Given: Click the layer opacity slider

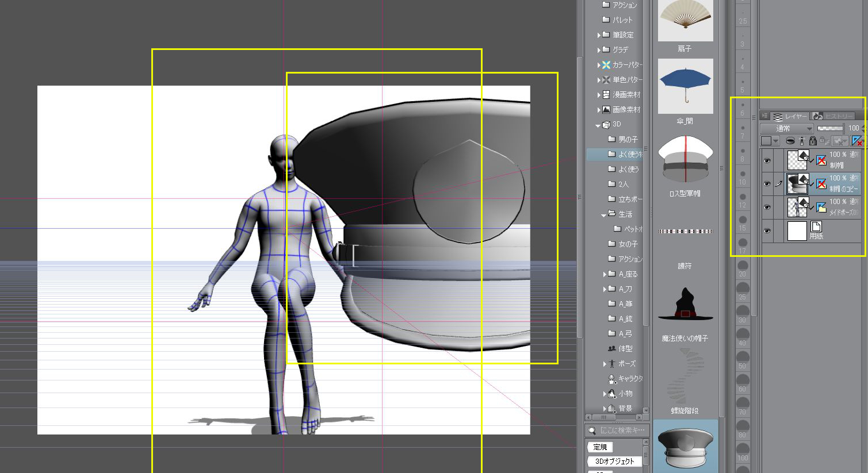Looking at the screenshot, I should click(829, 128).
